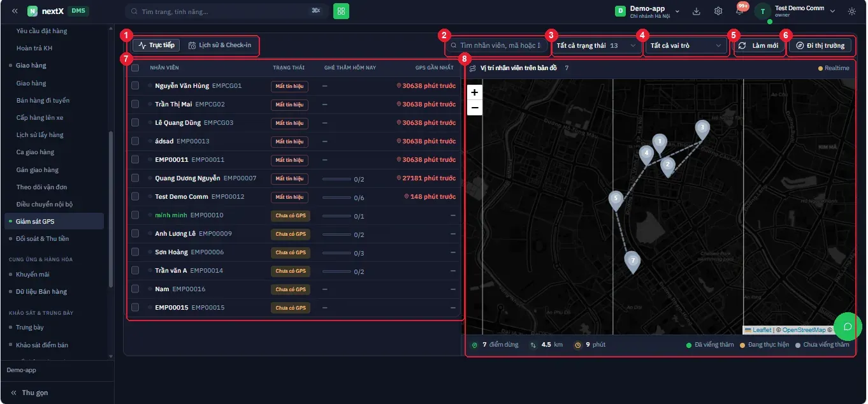Check the box for Trần Thị Mai
Viewport: 868px width, 404px height.
click(x=135, y=104)
